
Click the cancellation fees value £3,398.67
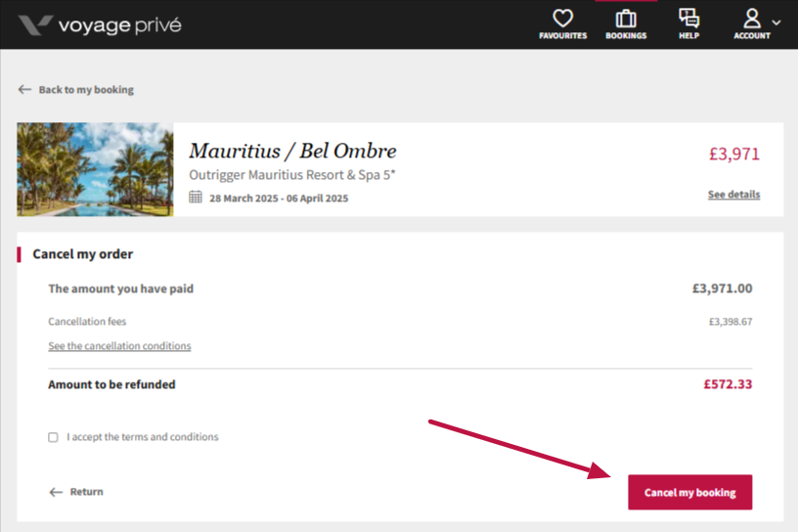[731, 321]
